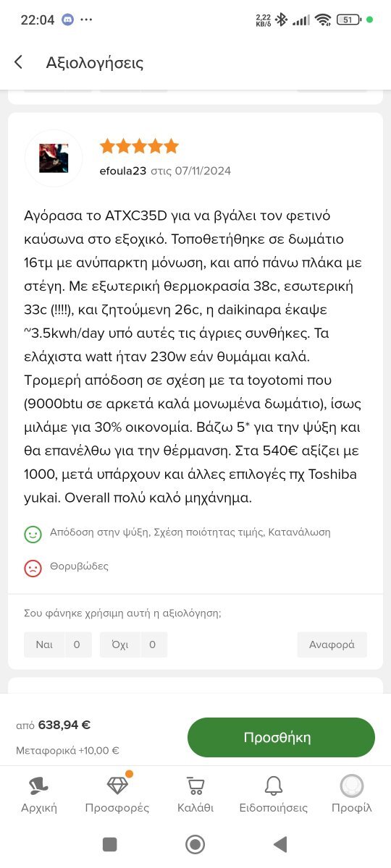The width and height of the screenshot is (391, 868).
Task: Open Αρχική hat icon in bottom navigation
Action: coord(39,786)
